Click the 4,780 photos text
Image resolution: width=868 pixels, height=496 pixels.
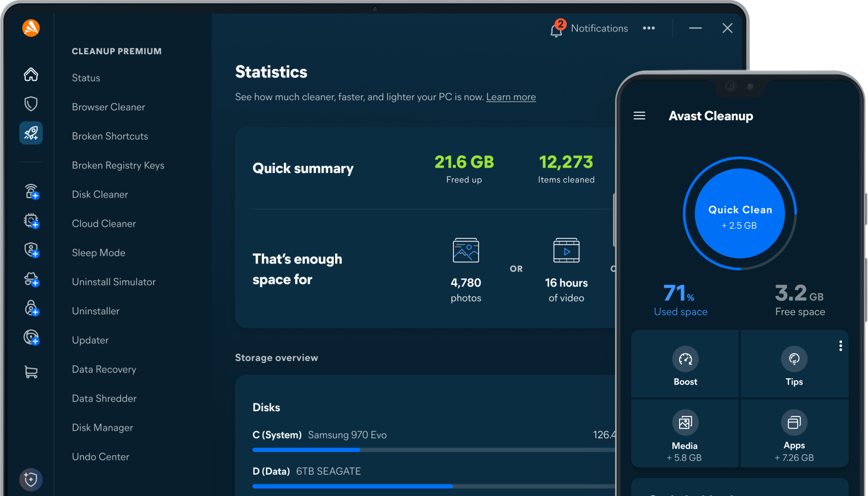pos(466,290)
